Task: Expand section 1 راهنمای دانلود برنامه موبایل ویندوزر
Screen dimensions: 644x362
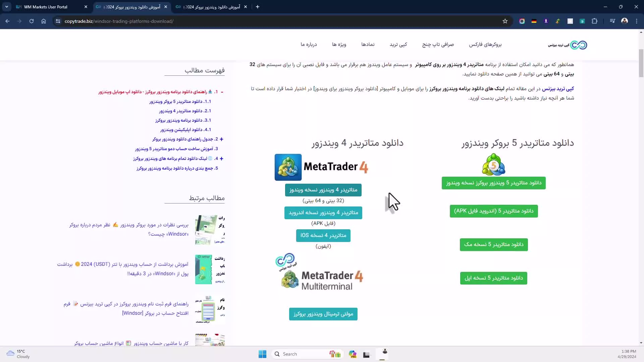Action: coord(222,92)
